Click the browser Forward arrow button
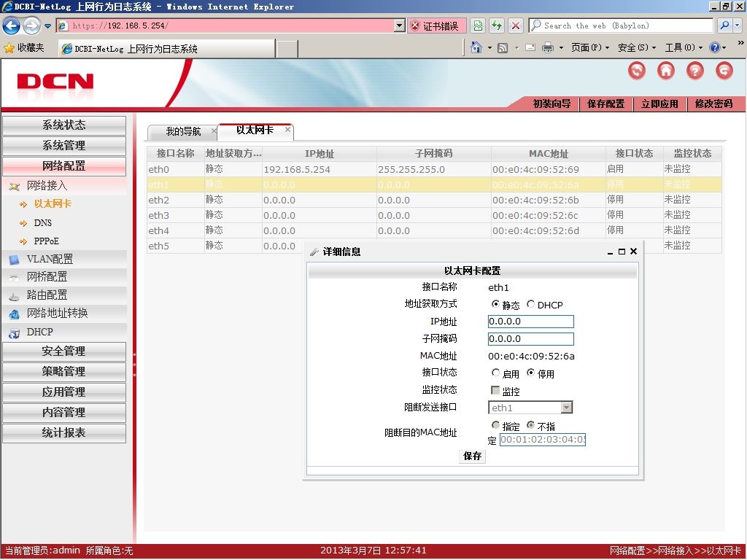Screen dimensions: 747x560 [31, 26]
